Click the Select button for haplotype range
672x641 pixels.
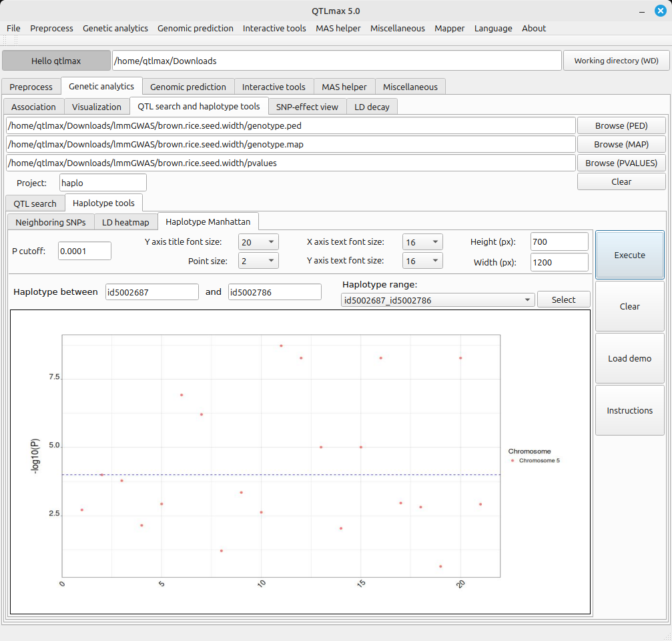pos(563,300)
